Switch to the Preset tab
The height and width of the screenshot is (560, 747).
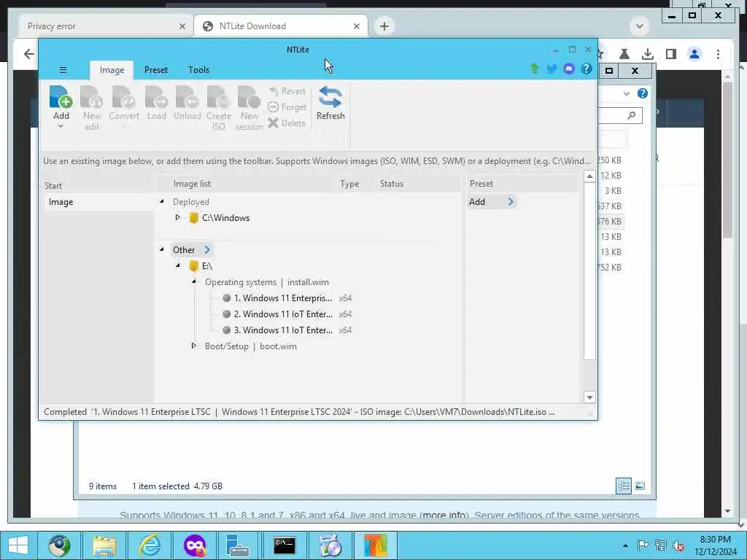click(x=156, y=70)
